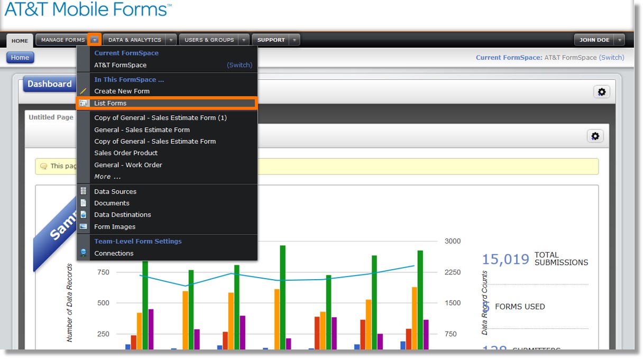Click the Data Sources database icon
The width and height of the screenshot is (644, 359).
pos(83,191)
